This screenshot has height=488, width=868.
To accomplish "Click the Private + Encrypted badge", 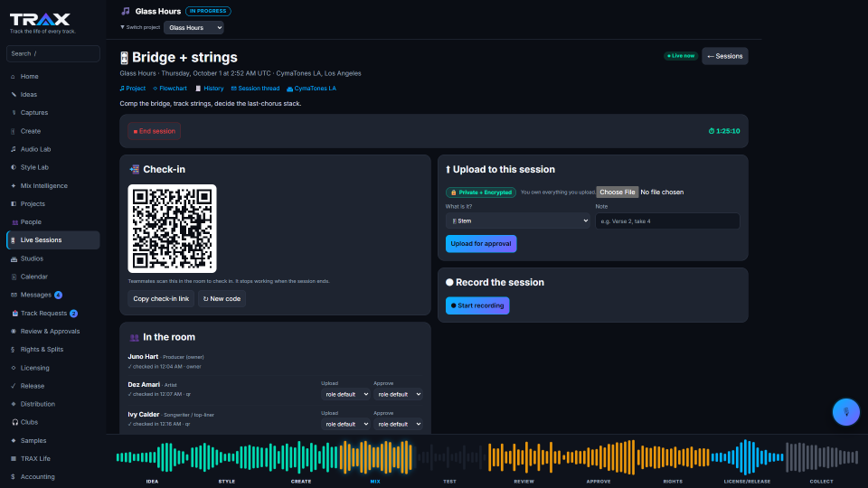I will pos(481,192).
